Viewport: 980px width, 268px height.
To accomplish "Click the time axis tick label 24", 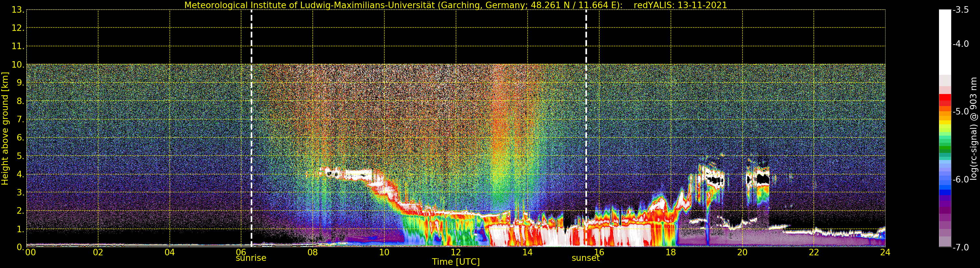I will 885,252.
